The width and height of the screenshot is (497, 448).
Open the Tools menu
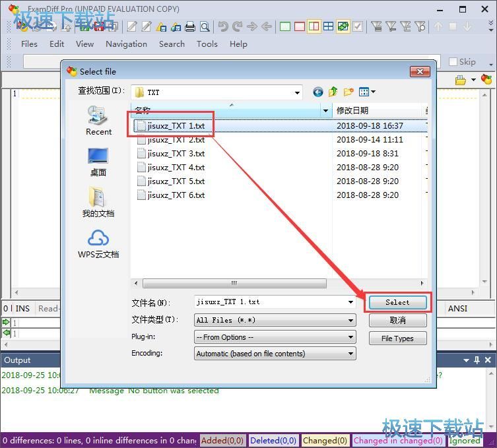[x=207, y=44]
